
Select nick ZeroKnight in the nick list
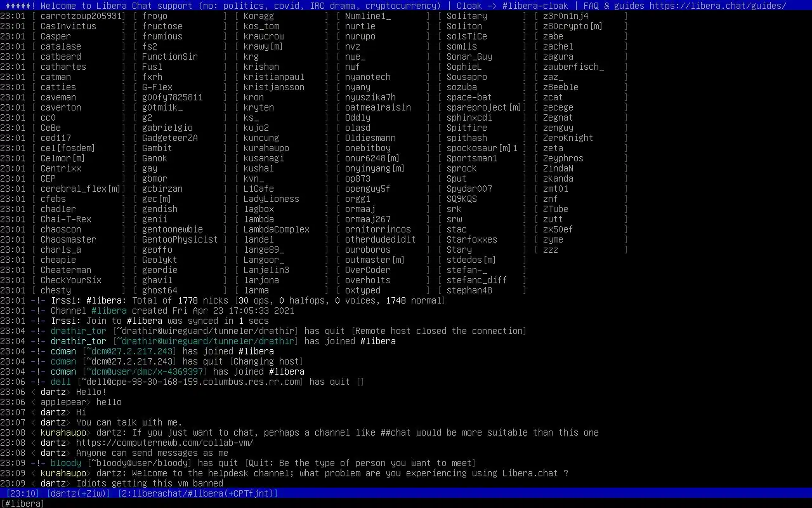pyautogui.click(x=568, y=138)
